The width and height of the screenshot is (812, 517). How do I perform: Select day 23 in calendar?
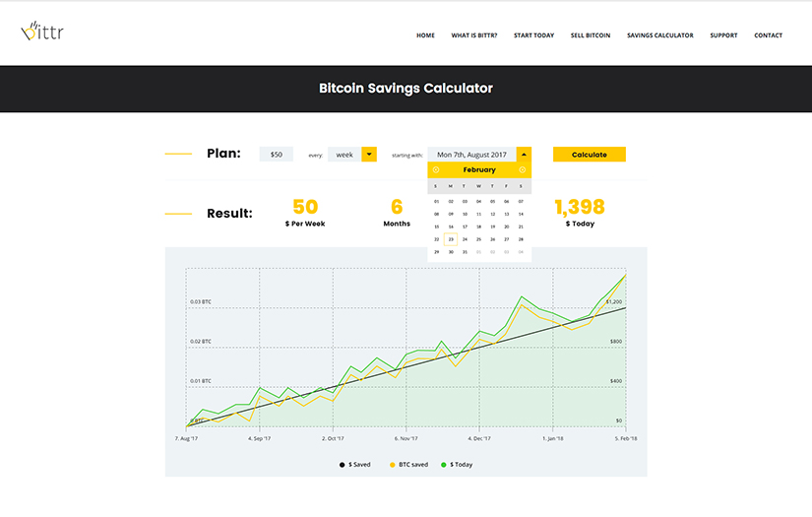(x=451, y=239)
